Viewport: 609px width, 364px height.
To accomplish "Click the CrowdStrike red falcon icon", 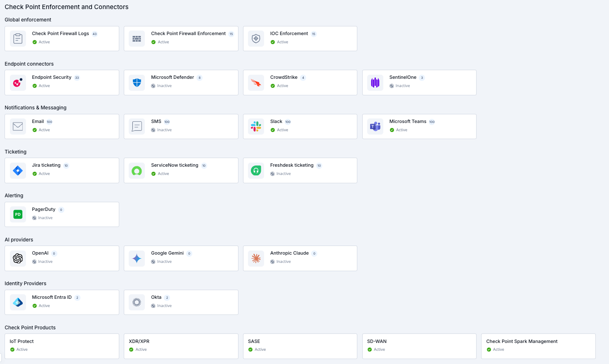I will coord(256,83).
